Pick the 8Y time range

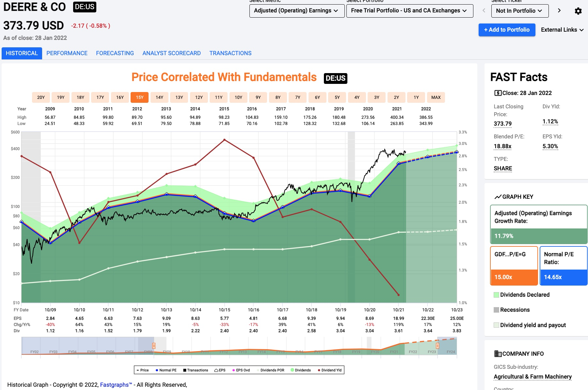tap(278, 97)
